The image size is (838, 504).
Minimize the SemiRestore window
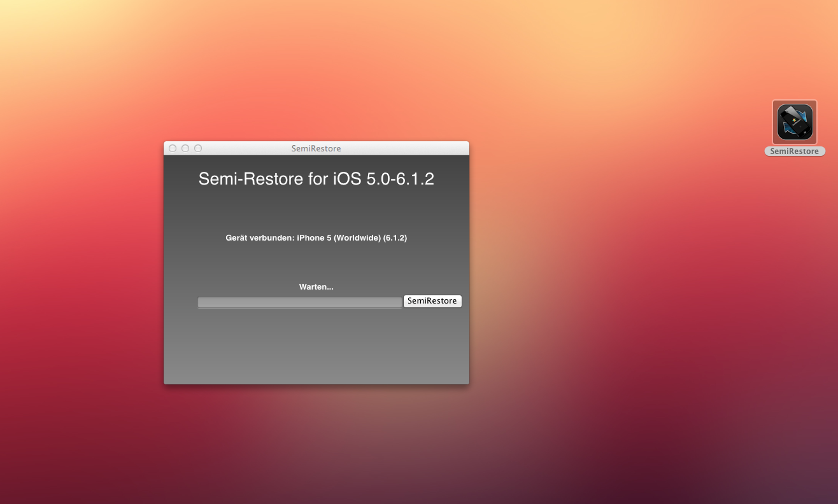coord(185,148)
